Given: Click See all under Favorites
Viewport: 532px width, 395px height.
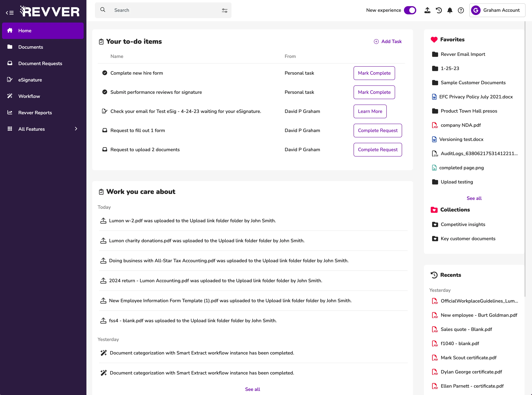Looking at the screenshot, I should [x=474, y=198].
